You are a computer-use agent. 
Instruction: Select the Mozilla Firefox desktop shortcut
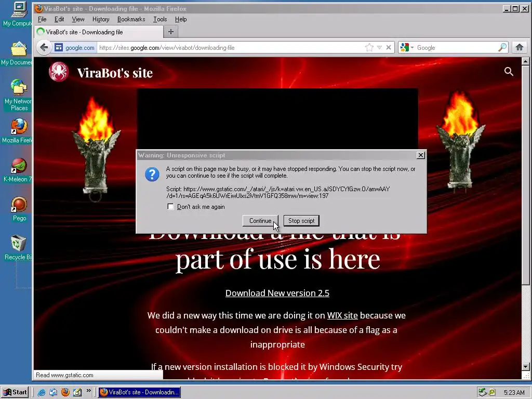(x=19, y=131)
